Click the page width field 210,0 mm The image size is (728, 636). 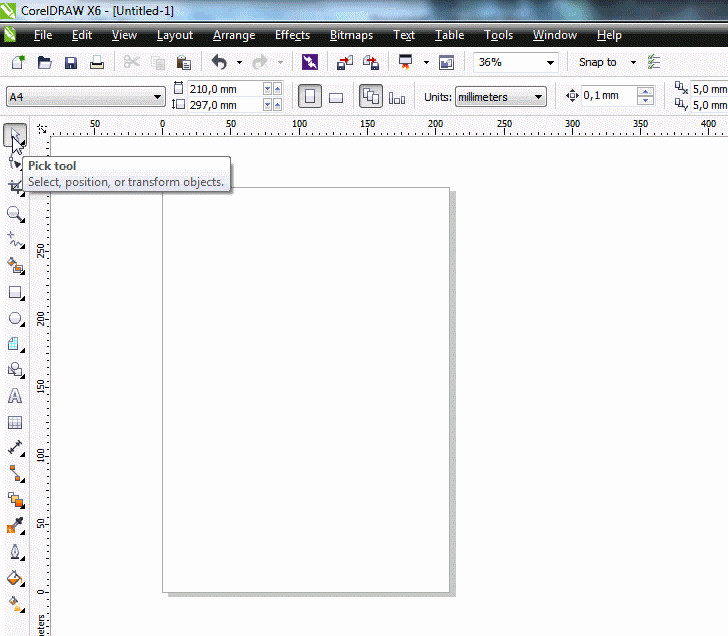click(224, 89)
